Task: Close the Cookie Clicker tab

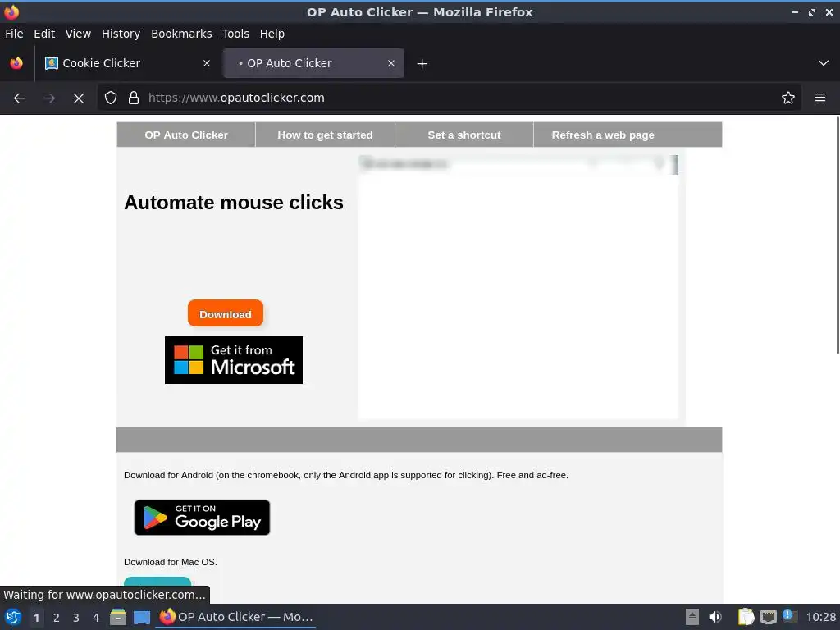Action: (207, 63)
